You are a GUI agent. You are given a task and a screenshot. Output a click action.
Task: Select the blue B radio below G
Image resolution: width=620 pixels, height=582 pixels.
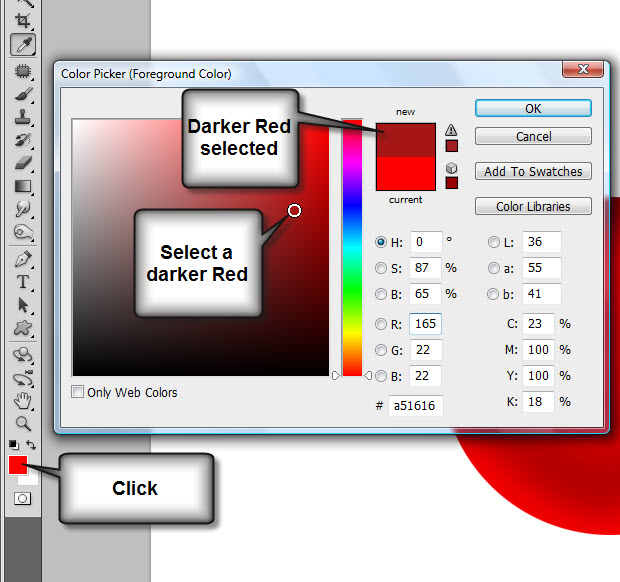point(381,376)
